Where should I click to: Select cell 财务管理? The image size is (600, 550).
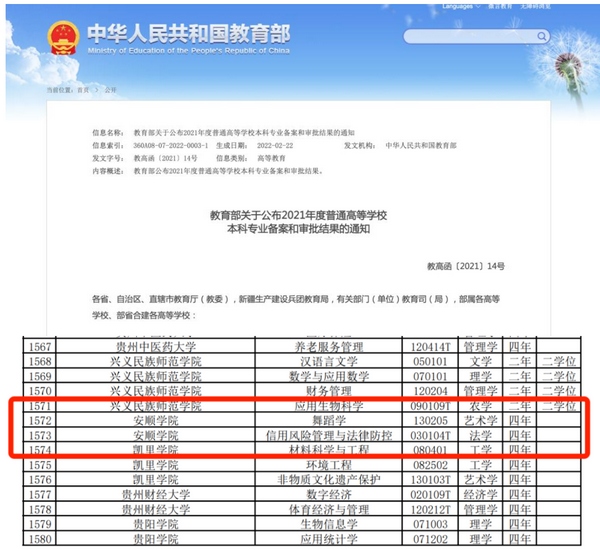(329, 391)
